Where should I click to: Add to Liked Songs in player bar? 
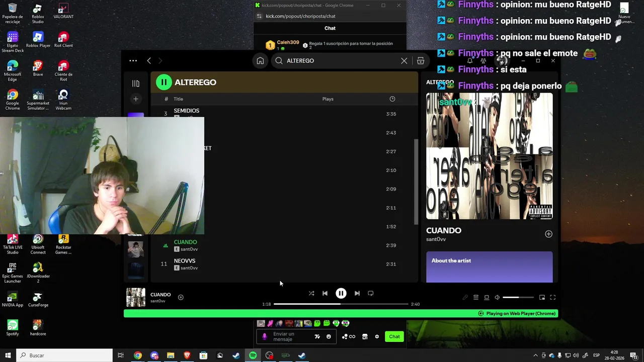(x=181, y=297)
